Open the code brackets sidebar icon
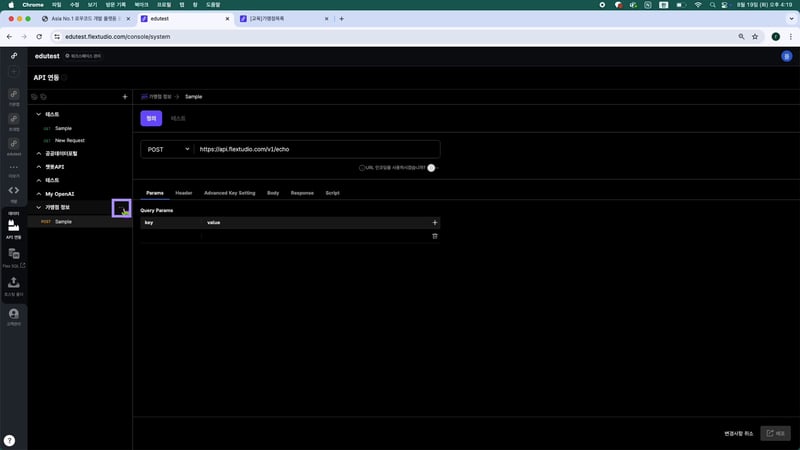The height and width of the screenshot is (450, 800). (14, 190)
